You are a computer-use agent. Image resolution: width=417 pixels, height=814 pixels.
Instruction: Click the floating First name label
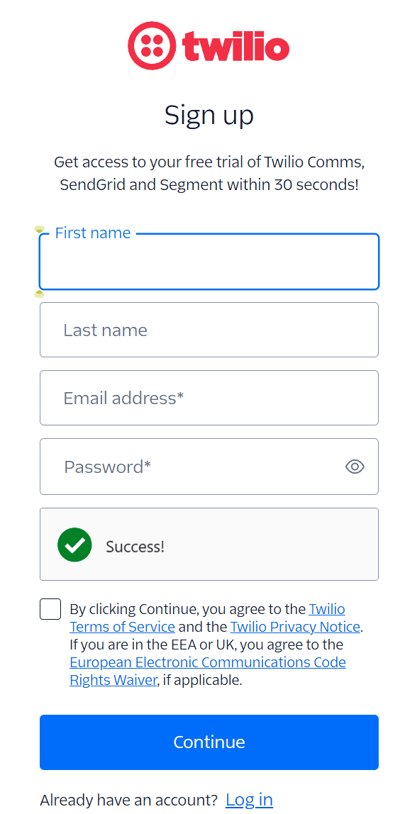[92, 233]
